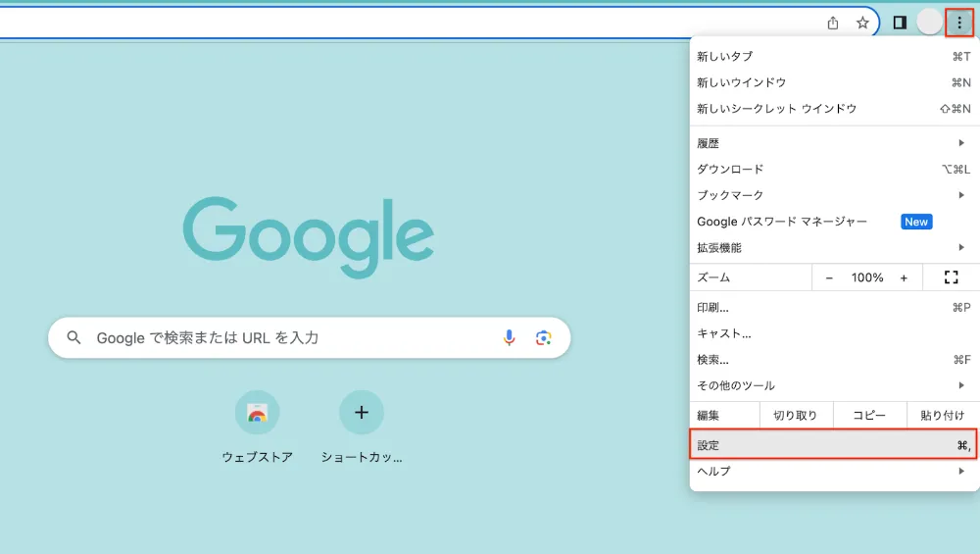Choose 印刷... menu item
This screenshot has width=980, height=554.
[834, 308]
